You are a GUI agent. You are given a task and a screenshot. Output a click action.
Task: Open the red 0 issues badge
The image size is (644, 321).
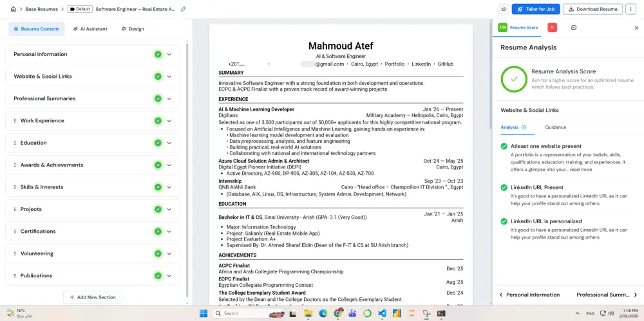[x=553, y=28]
